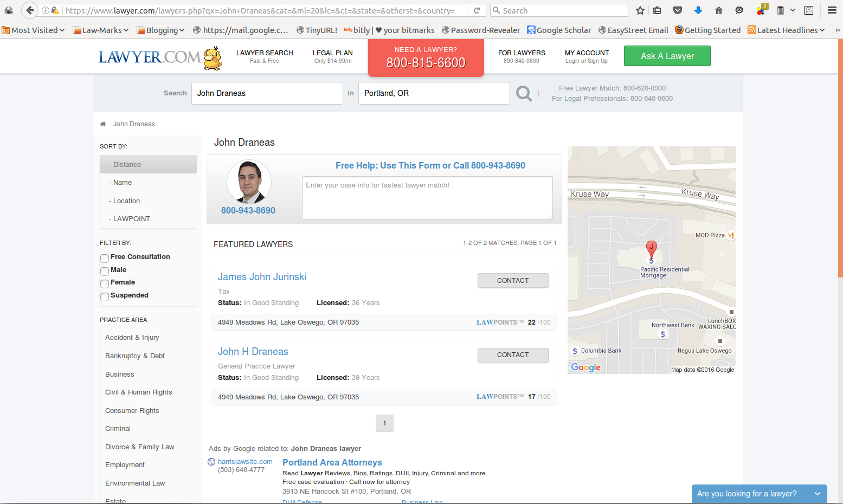Go to the browser home icon
Screen dimensions: 843x504
tap(719, 10)
